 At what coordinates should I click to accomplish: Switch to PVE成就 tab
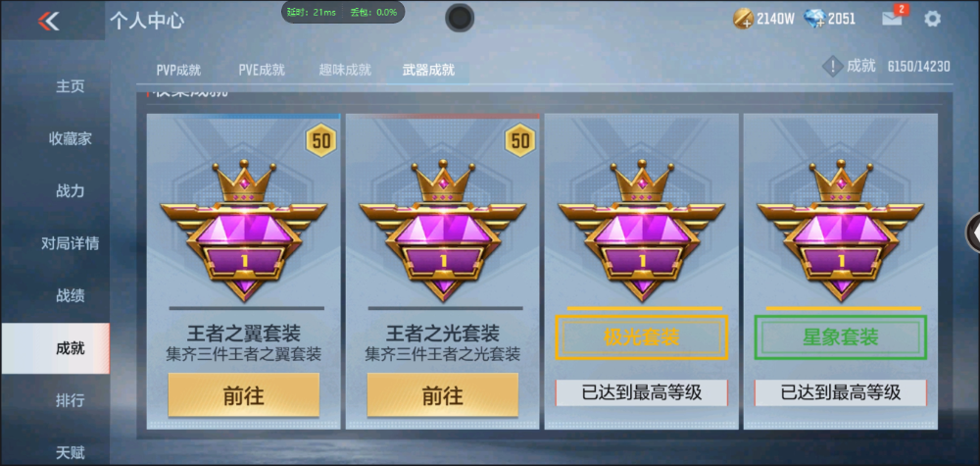coord(262,70)
